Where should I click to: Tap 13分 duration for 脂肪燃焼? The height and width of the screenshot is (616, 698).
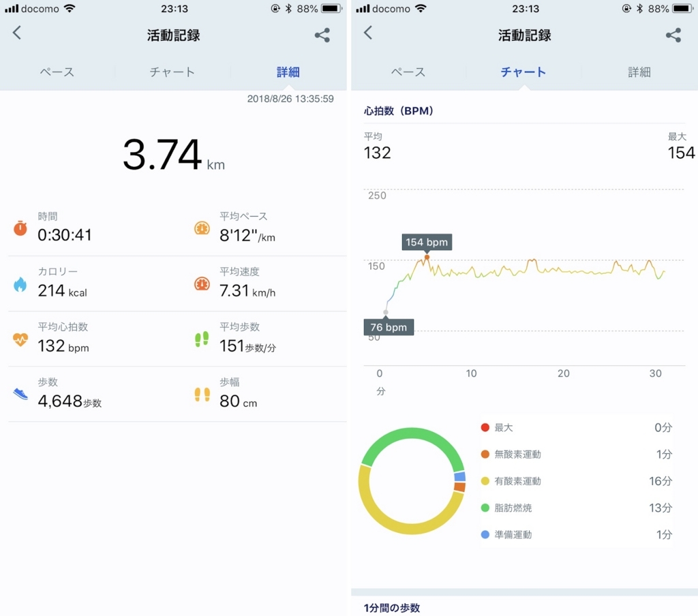click(661, 508)
